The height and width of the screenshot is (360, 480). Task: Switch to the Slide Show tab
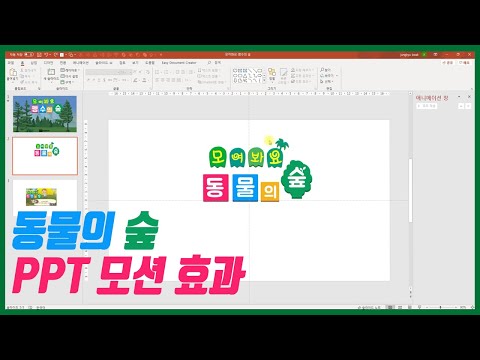tap(104, 63)
